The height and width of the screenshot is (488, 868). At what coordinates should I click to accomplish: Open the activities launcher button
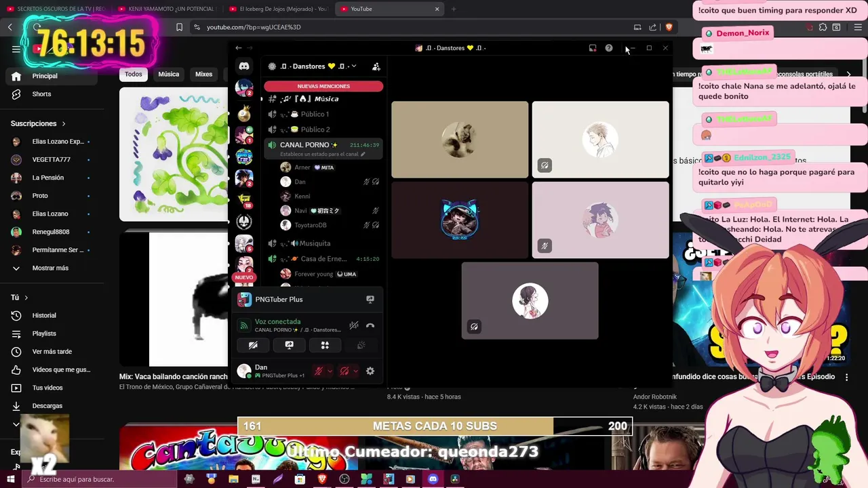click(325, 345)
